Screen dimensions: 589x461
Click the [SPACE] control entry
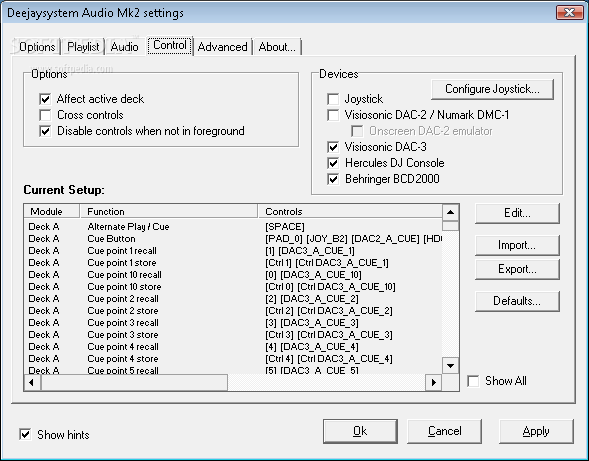(285, 227)
